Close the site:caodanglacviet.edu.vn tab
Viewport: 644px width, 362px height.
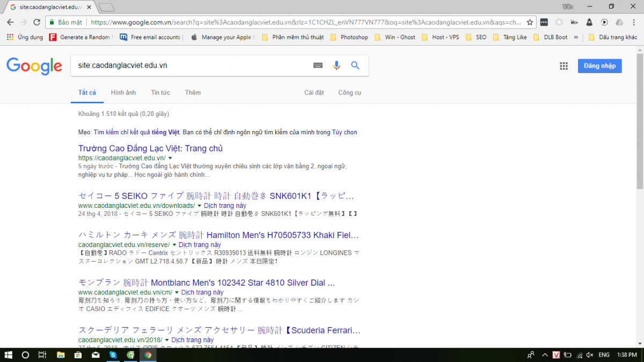tap(89, 7)
